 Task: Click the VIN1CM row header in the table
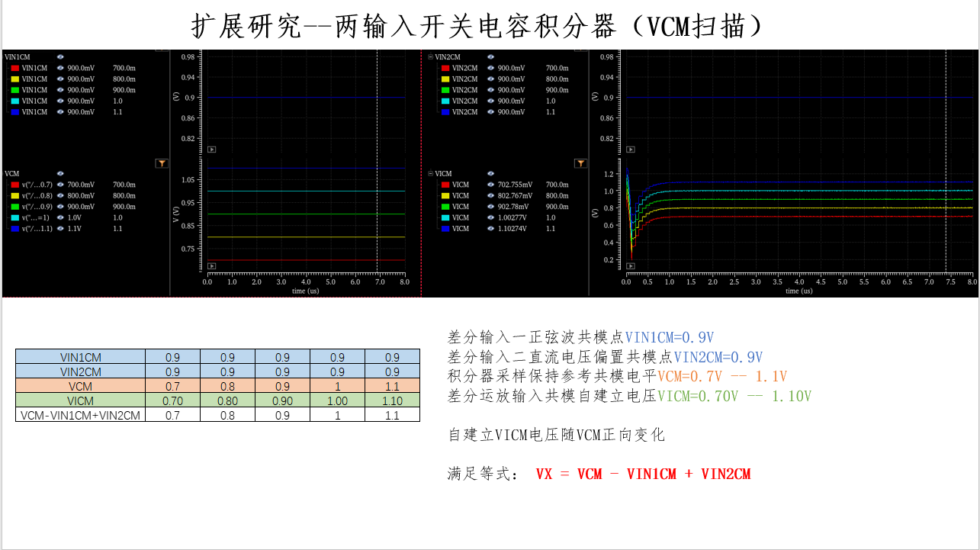click(81, 357)
